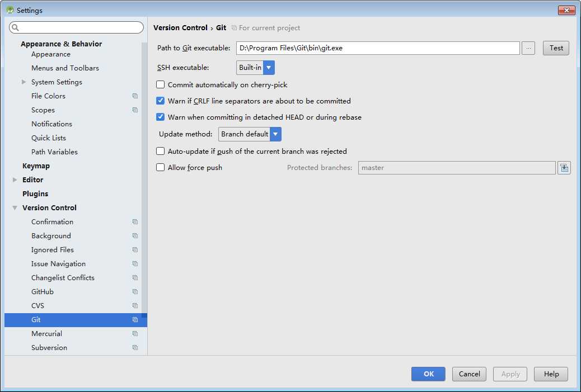Click the Cancel button
The width and height of the screenshot is (581, 392).
pyautogui.click(x=470, y=374)
